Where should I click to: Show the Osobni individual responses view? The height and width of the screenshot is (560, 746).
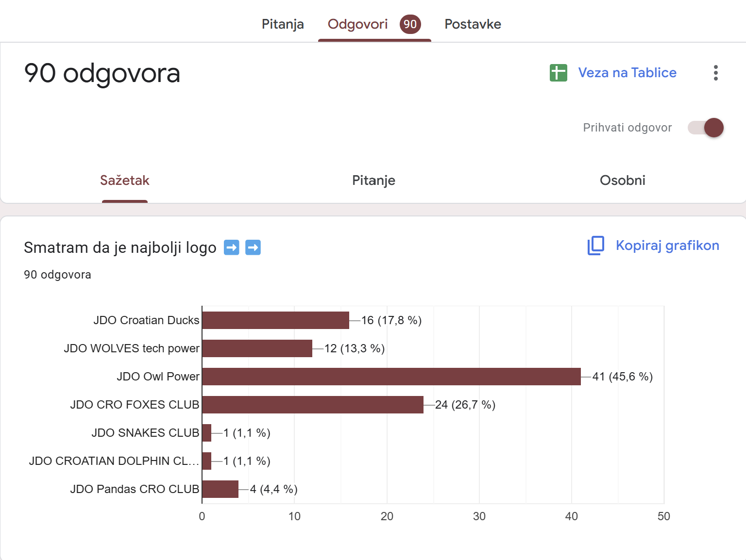[622, 181]
